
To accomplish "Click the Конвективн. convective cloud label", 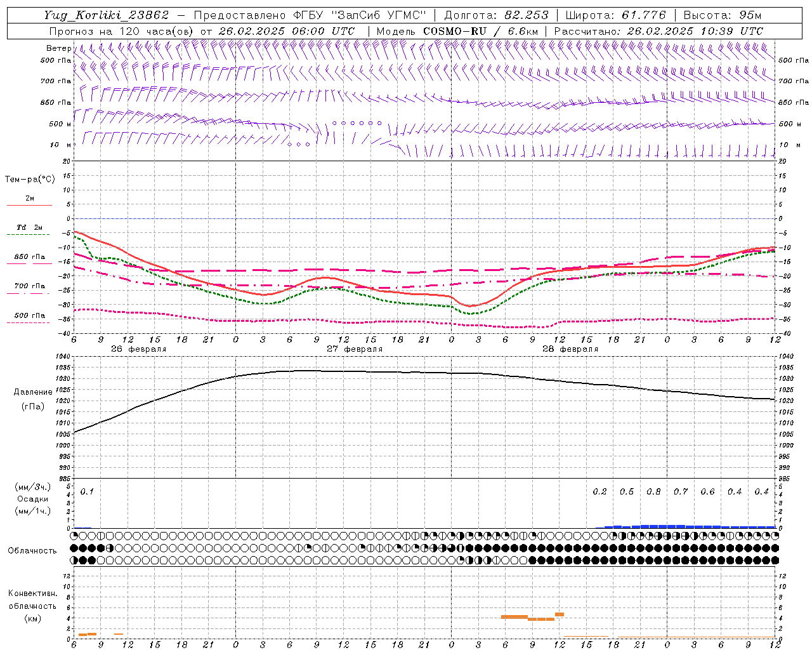I will [32, 594].
